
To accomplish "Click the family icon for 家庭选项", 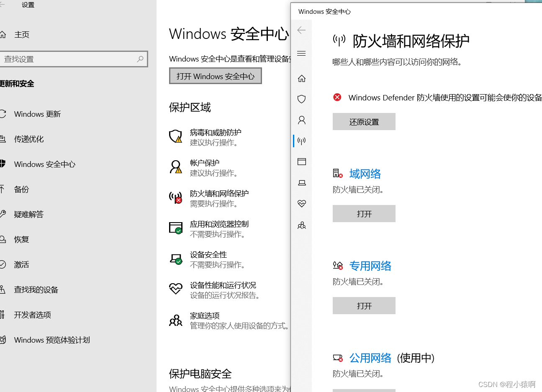I will pos(176,320).
